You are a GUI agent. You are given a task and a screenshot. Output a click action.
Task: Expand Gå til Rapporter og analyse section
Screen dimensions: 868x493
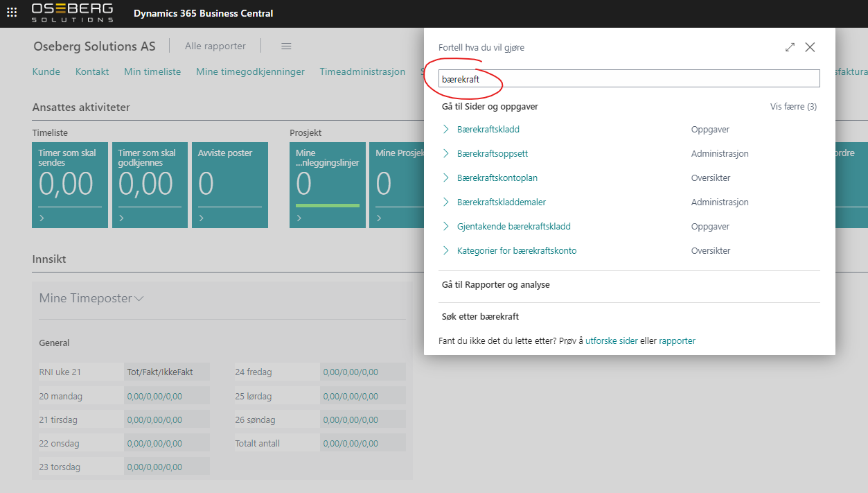tap(495, 285)
